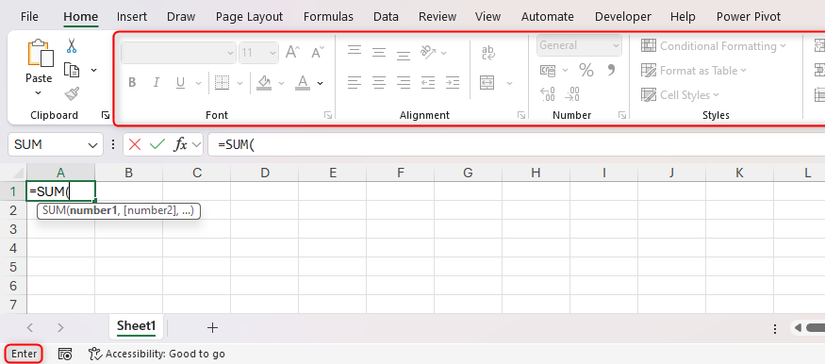Click Merge & Center icon

pyautogui.click(x=488, y=83)
